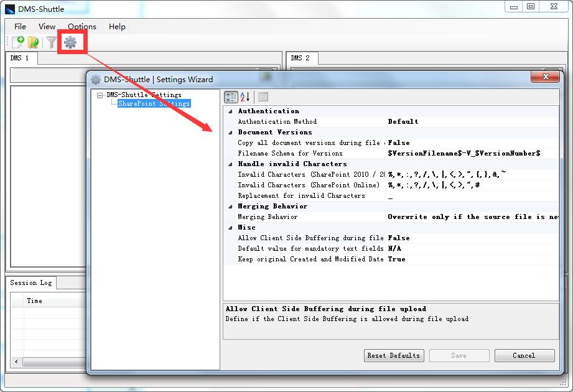This screenshot has height=392, width=573.
Task: Sort properties alphabetically with A-Z icon
Action: click(245, 97)
